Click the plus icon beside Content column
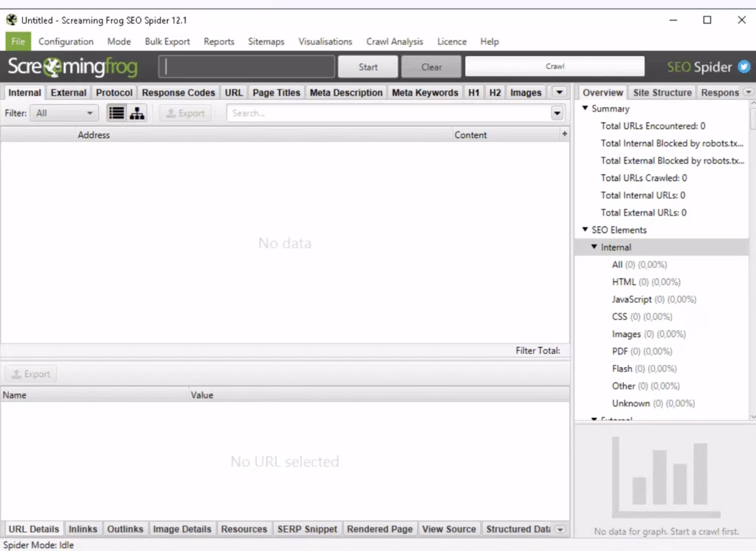 (x=565, y=134)
